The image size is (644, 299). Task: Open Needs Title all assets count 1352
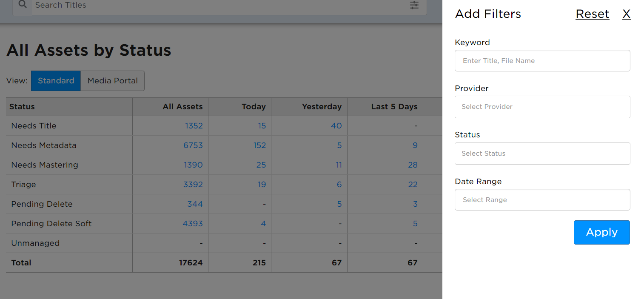click(x=194, y=126)
